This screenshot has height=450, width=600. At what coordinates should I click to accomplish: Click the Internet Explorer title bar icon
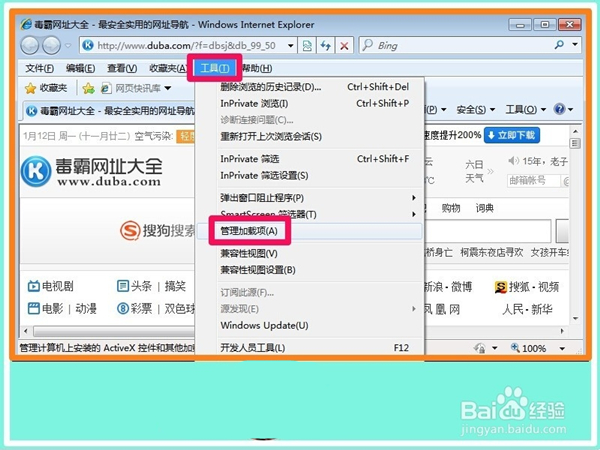click(26, 24)
